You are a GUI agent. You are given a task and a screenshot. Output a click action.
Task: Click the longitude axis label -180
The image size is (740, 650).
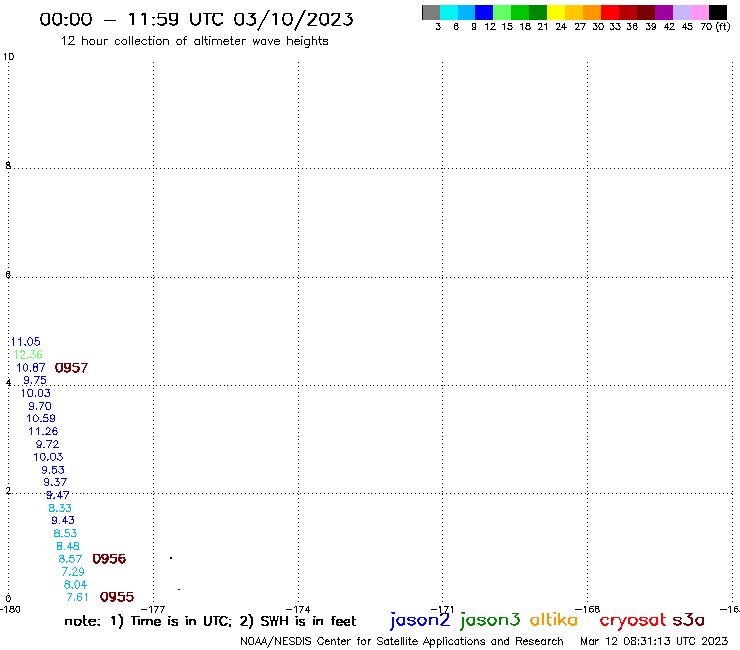click(10, 609)
